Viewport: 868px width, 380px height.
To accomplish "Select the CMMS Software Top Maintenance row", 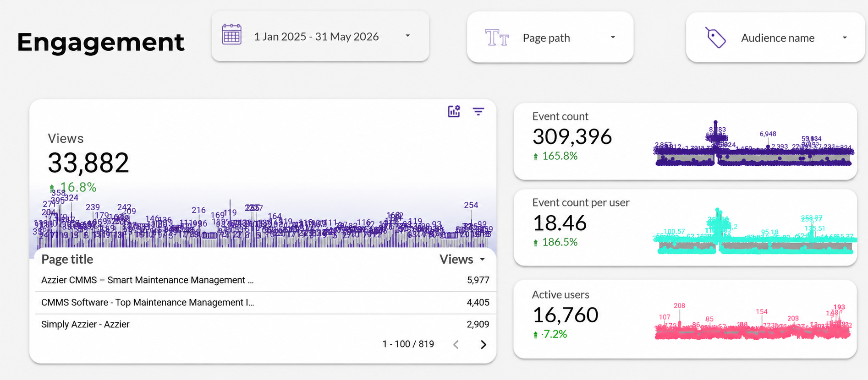I will (265, 303).
